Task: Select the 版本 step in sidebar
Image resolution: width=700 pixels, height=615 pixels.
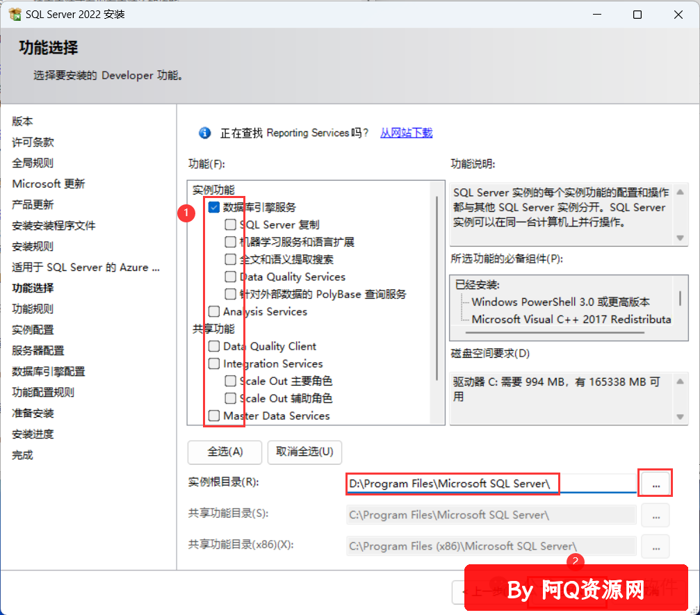Action: 22,122
